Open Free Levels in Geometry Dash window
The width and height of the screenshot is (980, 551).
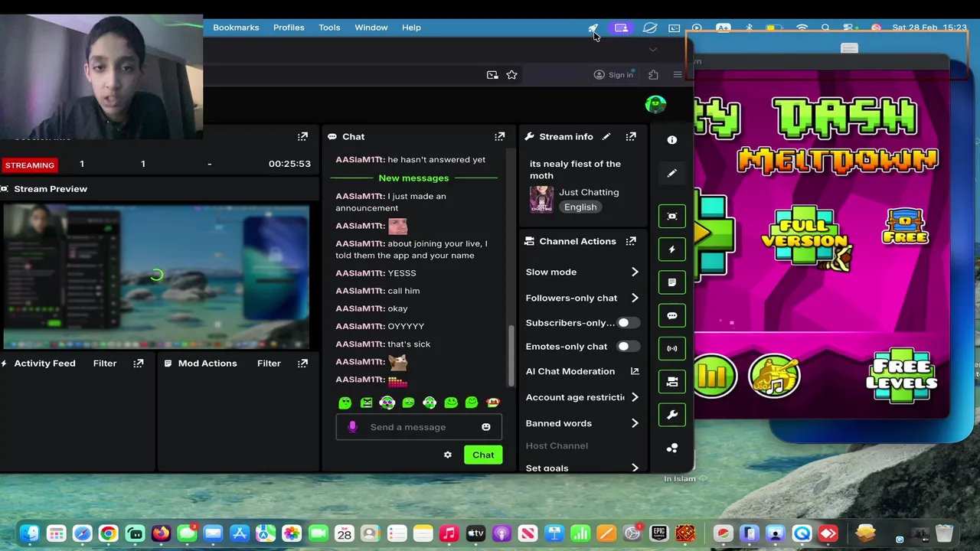tap(901, 375)
